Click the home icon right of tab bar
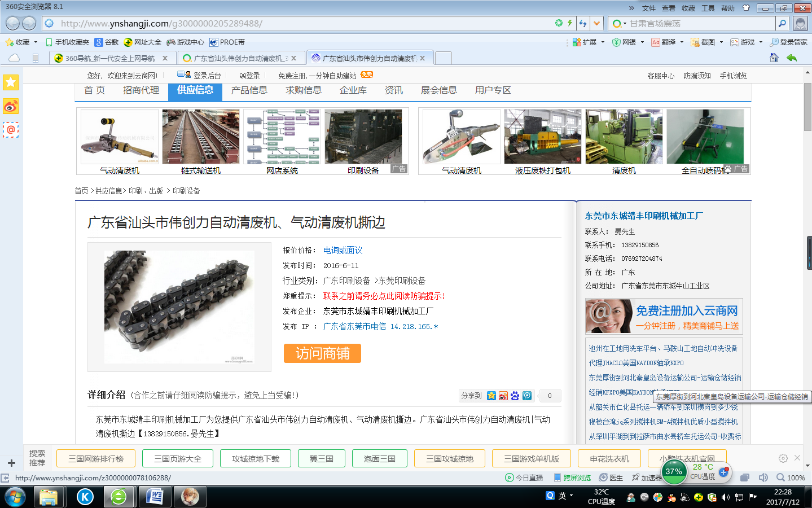 [774, 58]
